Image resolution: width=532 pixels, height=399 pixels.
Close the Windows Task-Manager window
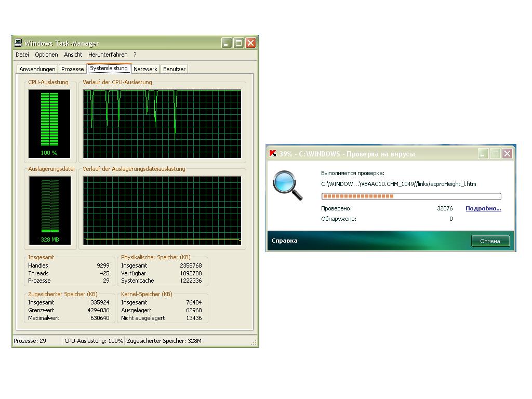coord(250,43)
